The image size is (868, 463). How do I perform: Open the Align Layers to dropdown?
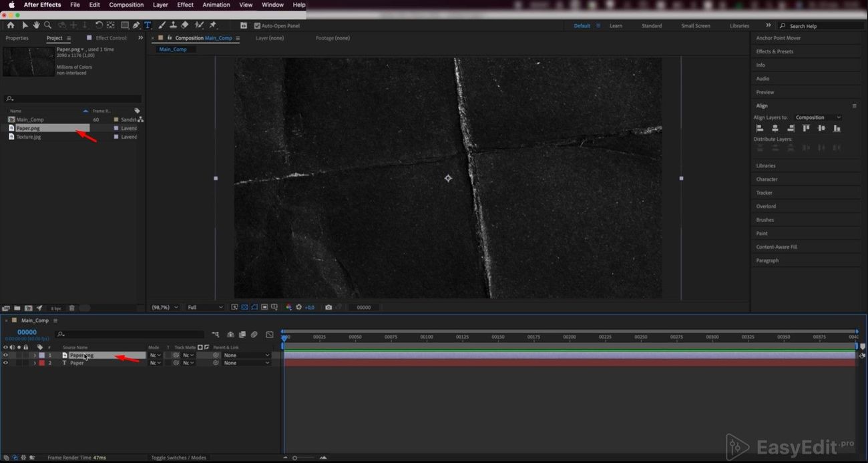point(818,117)
